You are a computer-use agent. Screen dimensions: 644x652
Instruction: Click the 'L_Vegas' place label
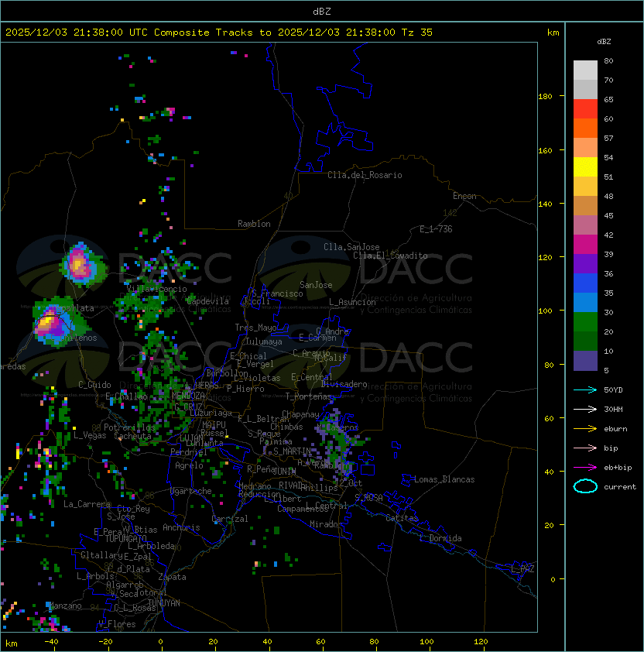click(90, 435)
